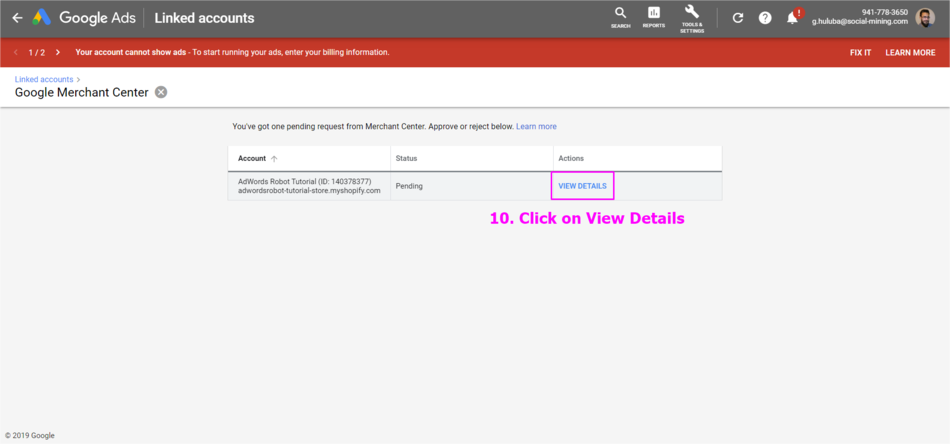Viewport: 950px width, 444px height.
Task: Open the notifications bell
Action: click(x=793, y=18)
